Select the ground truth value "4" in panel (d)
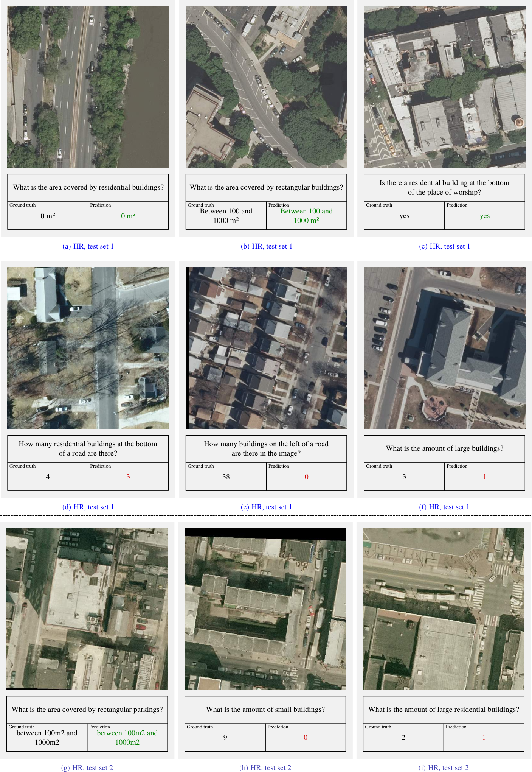This screenshot has height=772, width=532. 48,477
